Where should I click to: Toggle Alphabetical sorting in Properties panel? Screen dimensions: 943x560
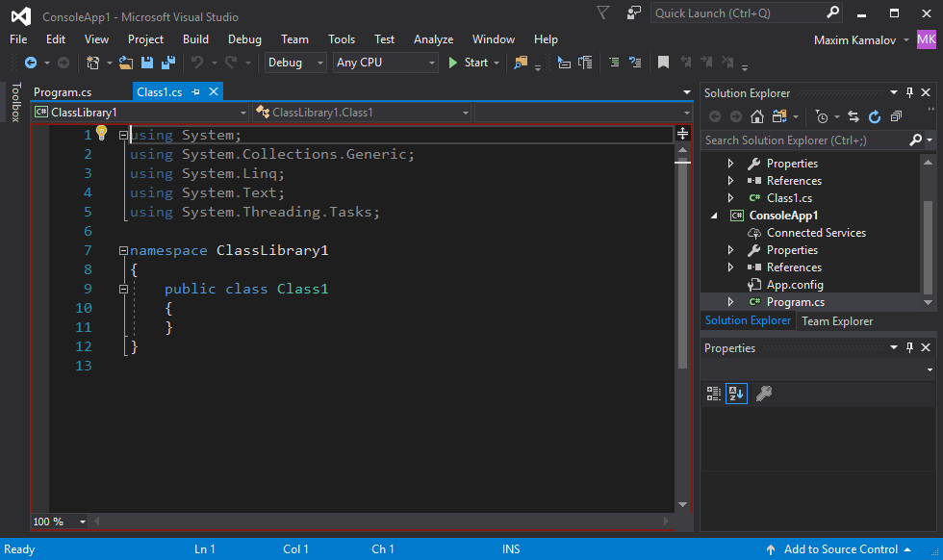coord(736,394)
